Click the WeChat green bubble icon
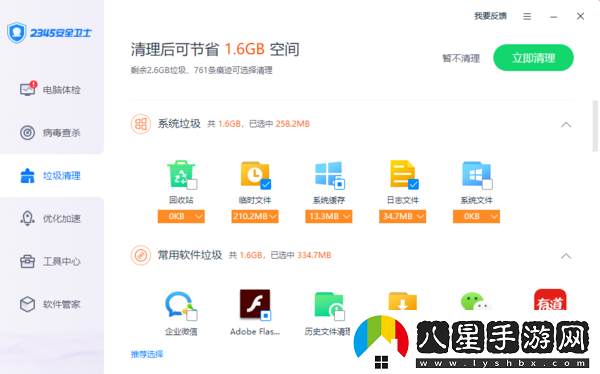Image resolution: width=600 pixels, height=374 pixels. 475,301
